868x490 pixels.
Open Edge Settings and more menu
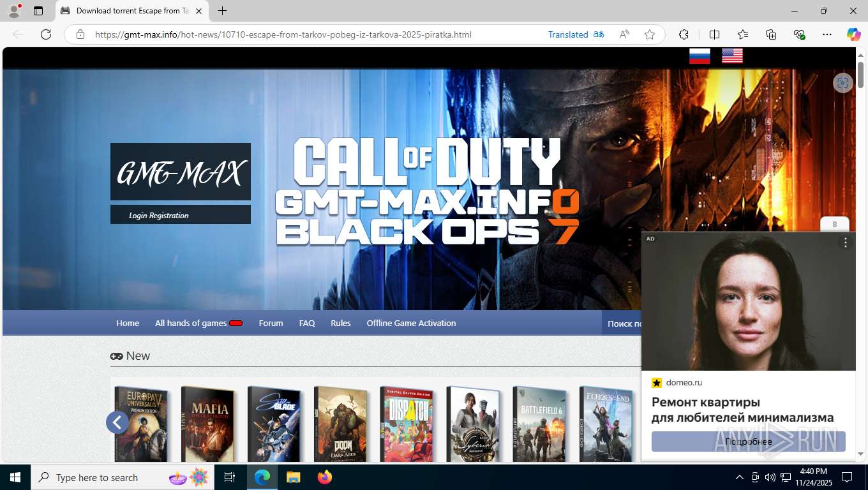coord(827,34)
